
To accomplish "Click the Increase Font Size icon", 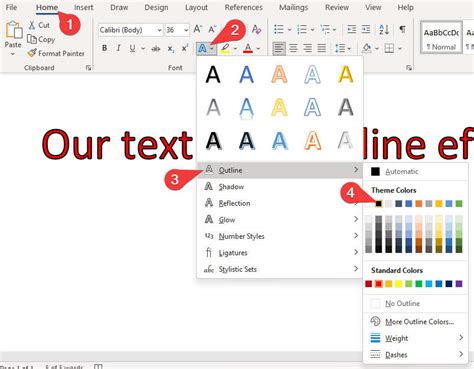I will coord(198,29).
